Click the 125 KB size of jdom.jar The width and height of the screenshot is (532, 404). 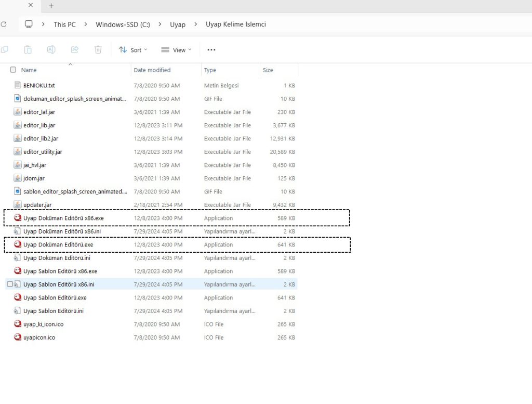pos(286,178)
